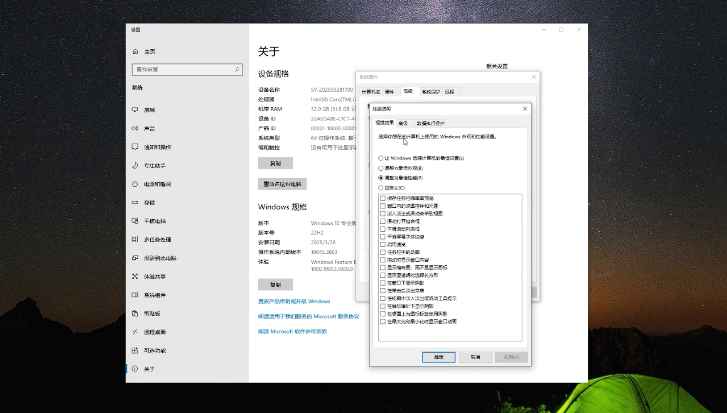Click 取消 cancel in performance options

click(x=475, y=357)
